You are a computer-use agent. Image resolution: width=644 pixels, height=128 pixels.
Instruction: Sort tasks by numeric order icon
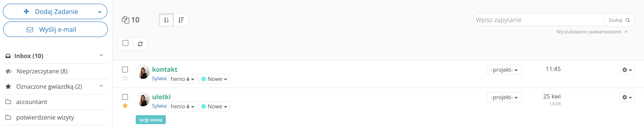(x=166, y=20)
